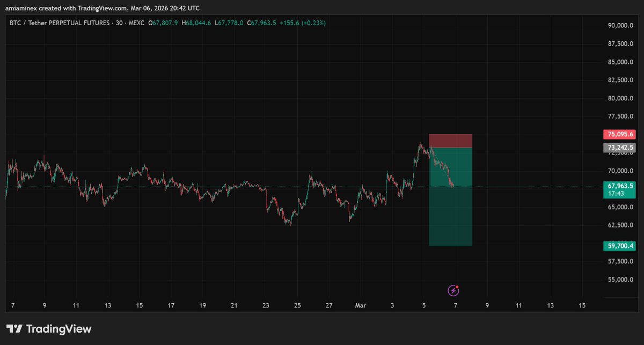Click the 19 date label on time axis
This screenshot has width=644, height=345.
tap(203, 305)
